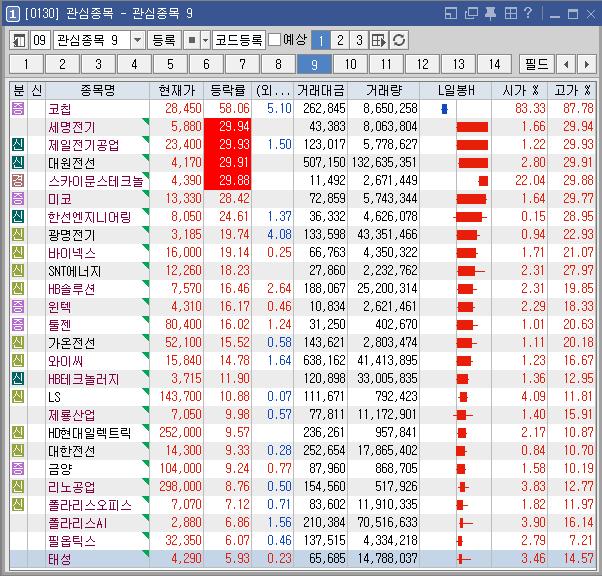The height and width of the screenshot is (576, 602).
Task: Click the 신 badge on the HB테크놀러지 row
Action: coord(18,379)
